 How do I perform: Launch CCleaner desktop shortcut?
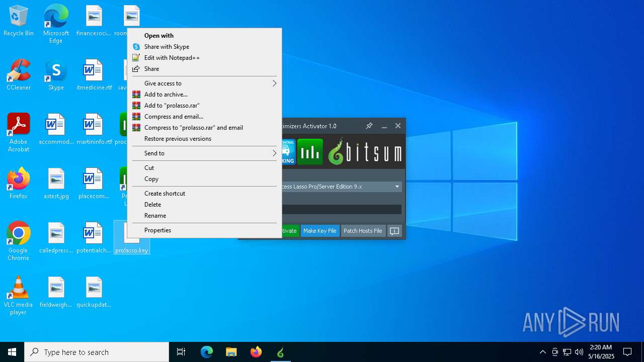point(19,75)
